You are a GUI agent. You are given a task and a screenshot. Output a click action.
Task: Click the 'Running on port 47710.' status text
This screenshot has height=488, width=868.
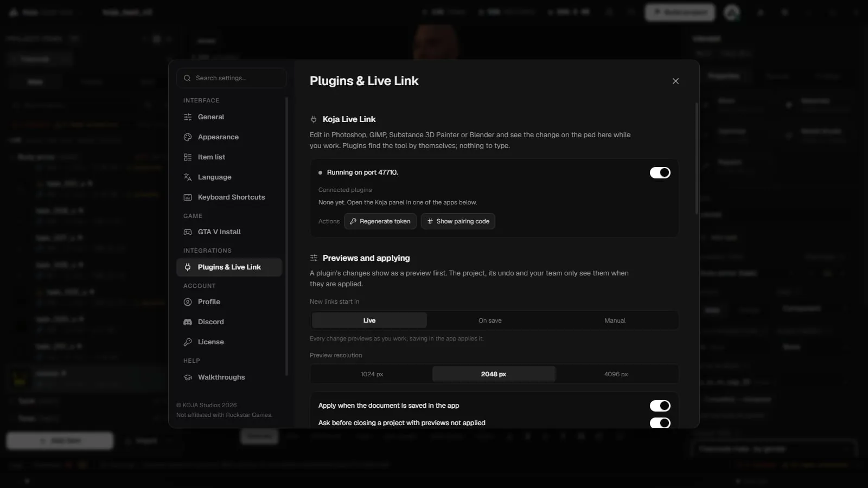(x=362, y=172)
